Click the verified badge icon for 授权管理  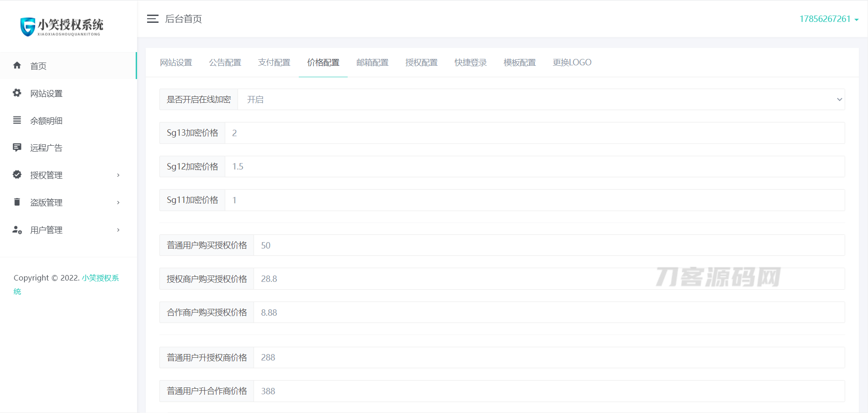click(17, 175)
